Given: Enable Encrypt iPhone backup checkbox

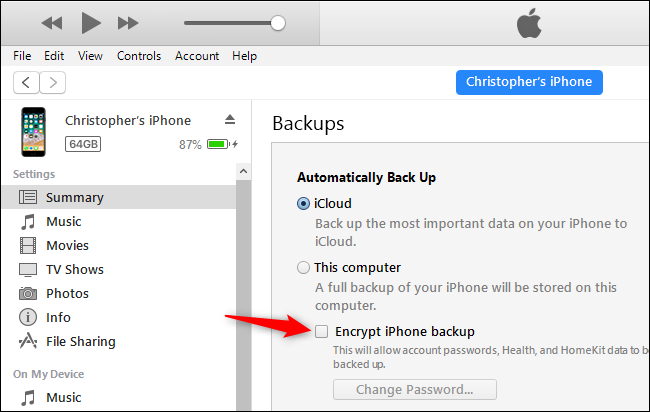Looking at the screenshot, I should point(321,331).
